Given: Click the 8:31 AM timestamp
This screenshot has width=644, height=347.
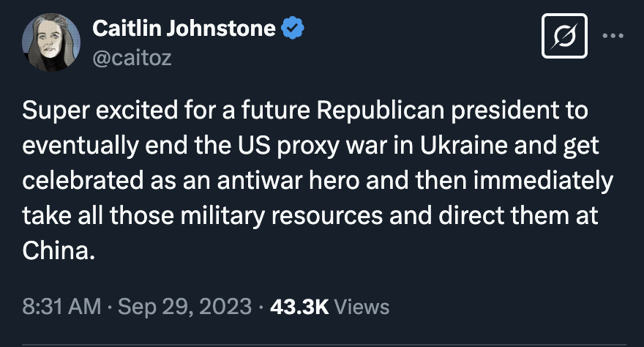Looking at the screenshot, I should 61,306.
